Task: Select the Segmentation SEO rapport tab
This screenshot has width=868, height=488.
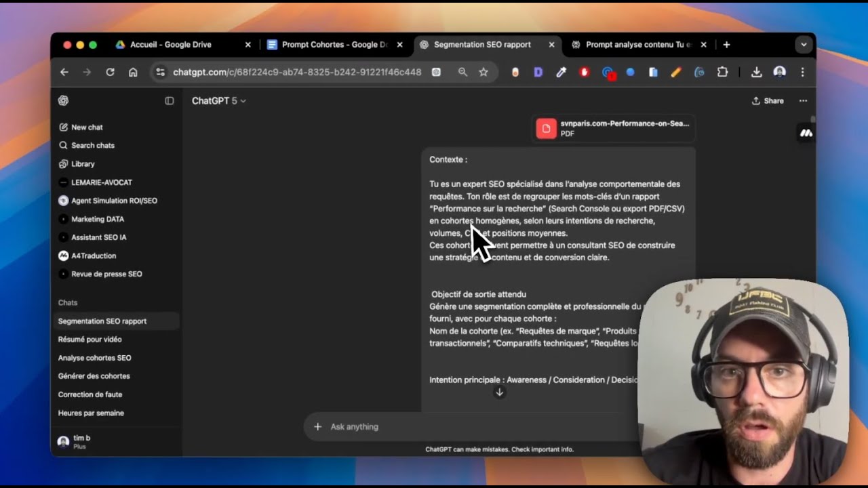Action: 482,45
